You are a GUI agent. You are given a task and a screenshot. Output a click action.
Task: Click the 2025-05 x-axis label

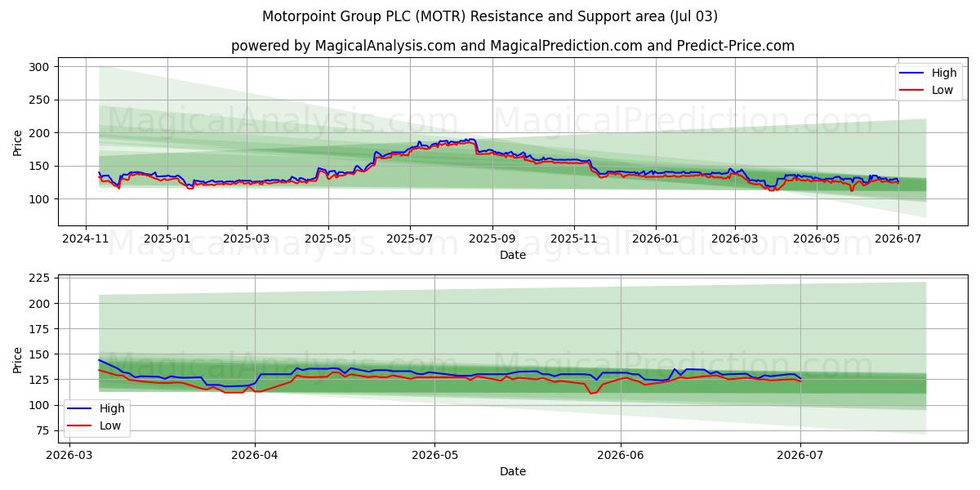[x=328, y=238]
